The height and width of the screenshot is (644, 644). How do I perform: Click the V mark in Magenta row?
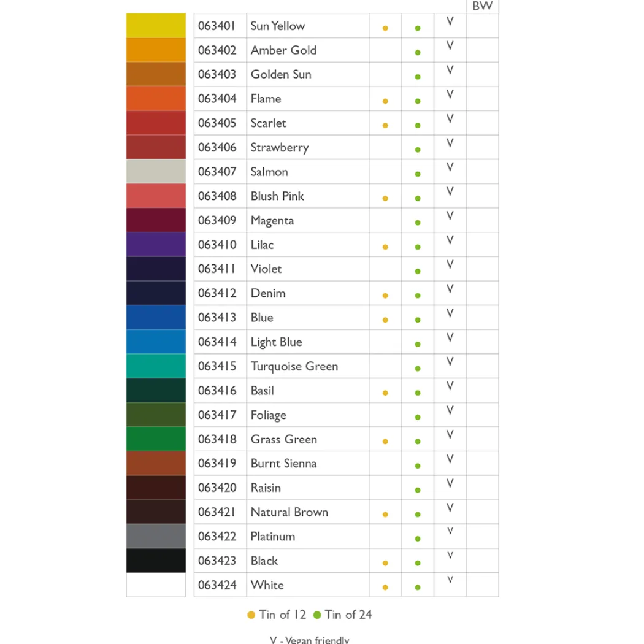[450, 216]
